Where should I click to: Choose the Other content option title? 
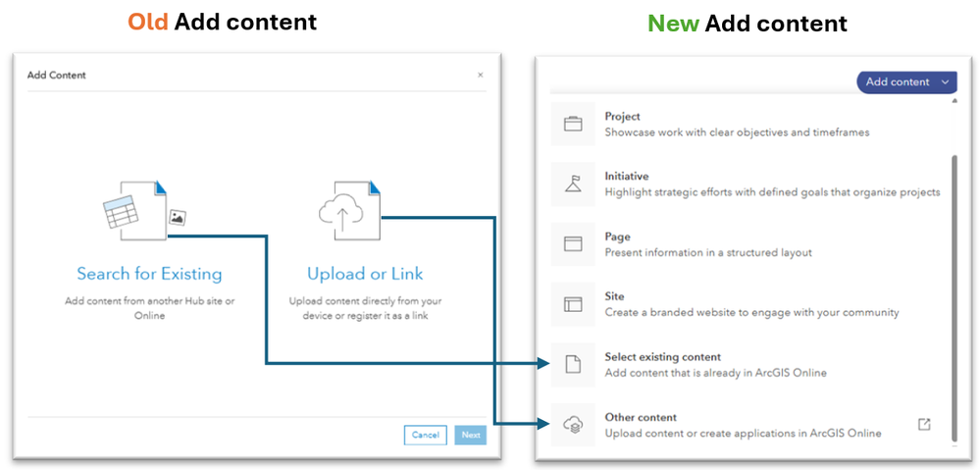641,417
